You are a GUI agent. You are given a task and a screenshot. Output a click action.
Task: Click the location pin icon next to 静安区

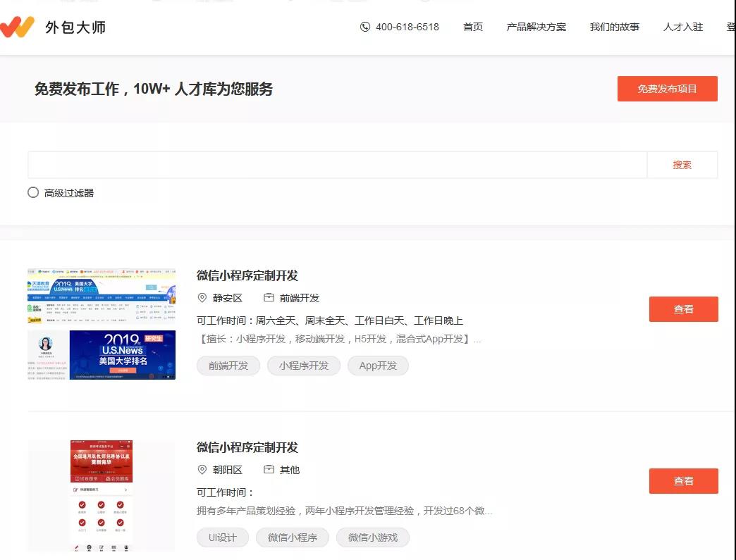[x=203, y=297]
